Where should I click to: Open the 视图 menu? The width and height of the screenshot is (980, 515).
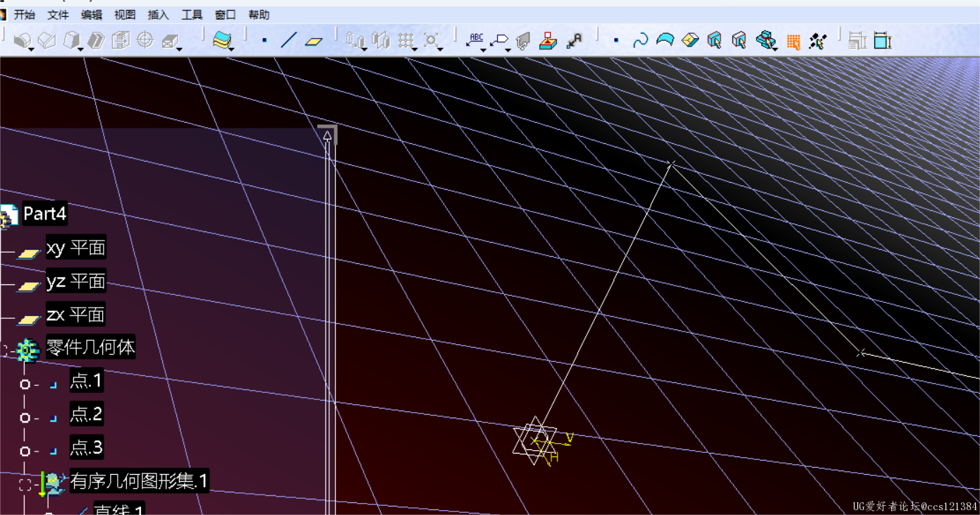click(125, 15)
